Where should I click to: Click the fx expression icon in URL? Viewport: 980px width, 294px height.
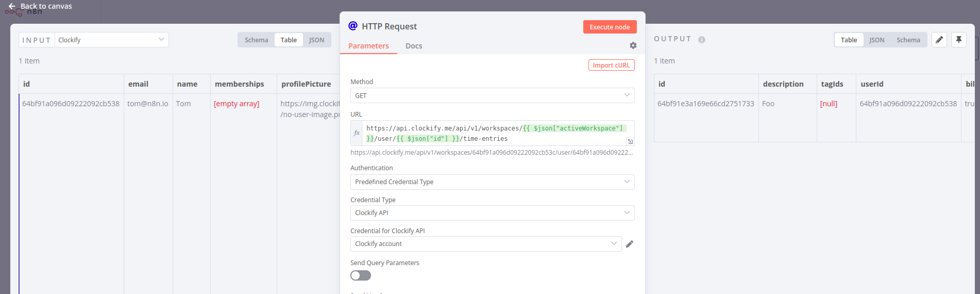(x=357, y=133)
